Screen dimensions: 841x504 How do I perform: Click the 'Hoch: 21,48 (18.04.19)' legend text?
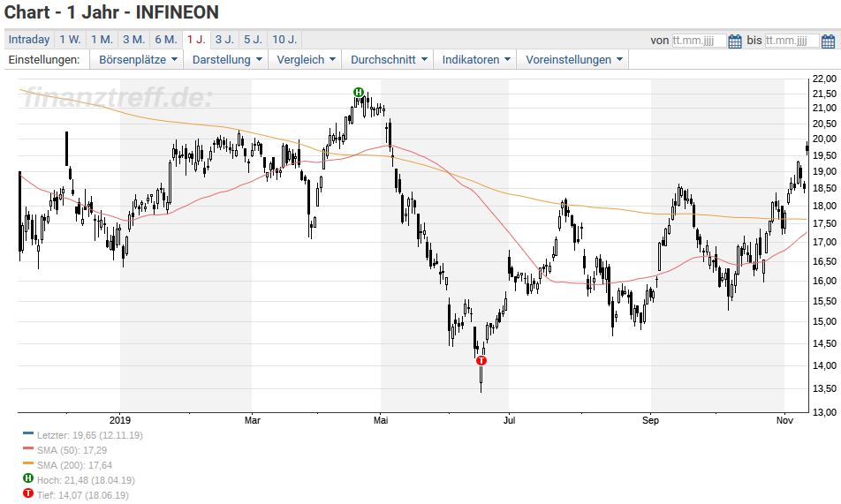pos(86,480)
